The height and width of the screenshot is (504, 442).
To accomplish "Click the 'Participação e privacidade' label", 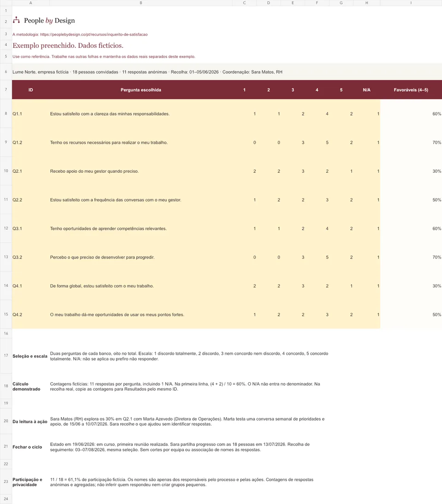I will coord(27,482).
